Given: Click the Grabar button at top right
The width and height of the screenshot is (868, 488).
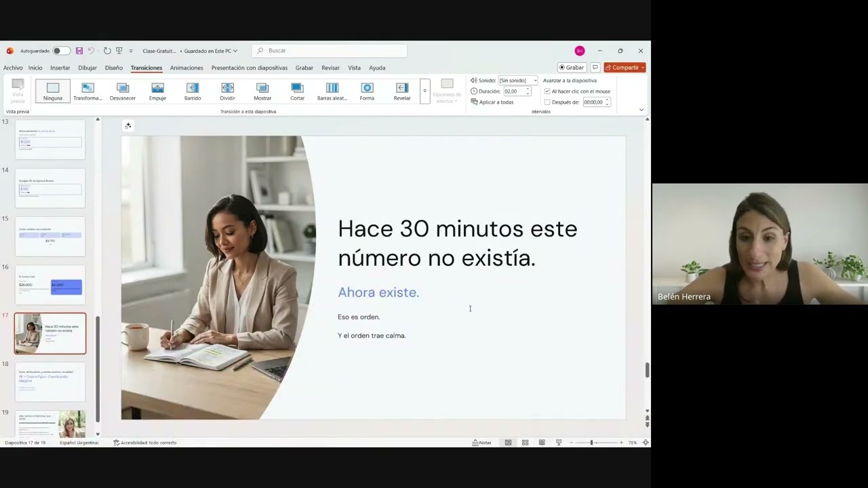Looking at the screenshot, I should (x=572, y=68).
